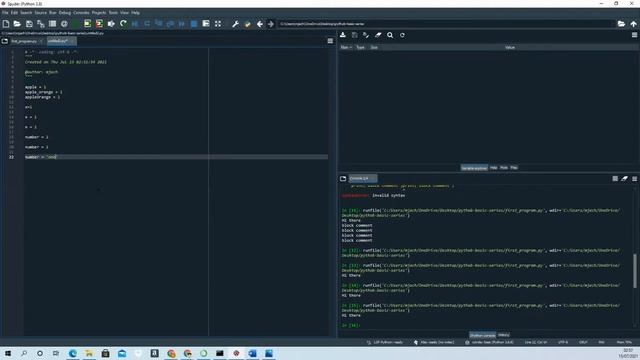Open the Consoles menu
640x360 pixels.
pos(81,13)
